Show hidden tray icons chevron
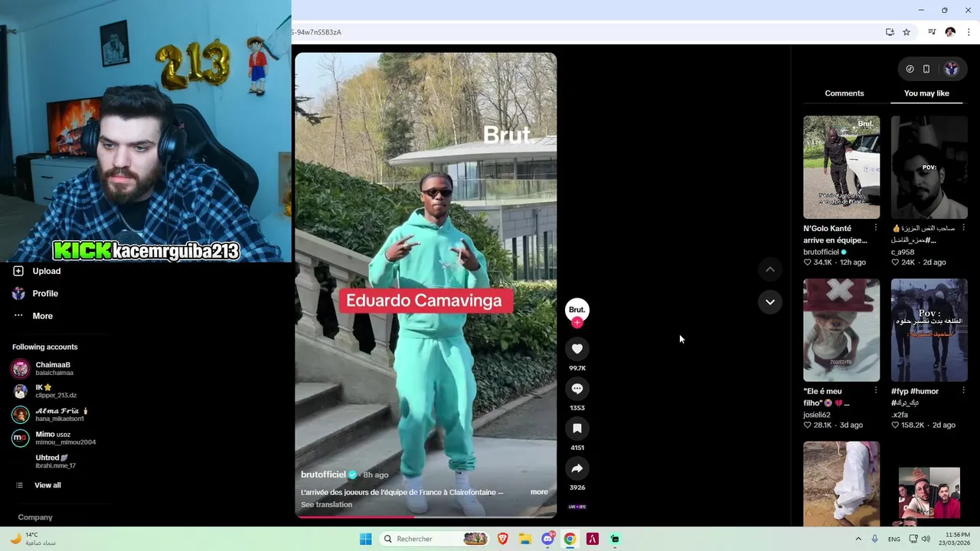 (858, 539)
